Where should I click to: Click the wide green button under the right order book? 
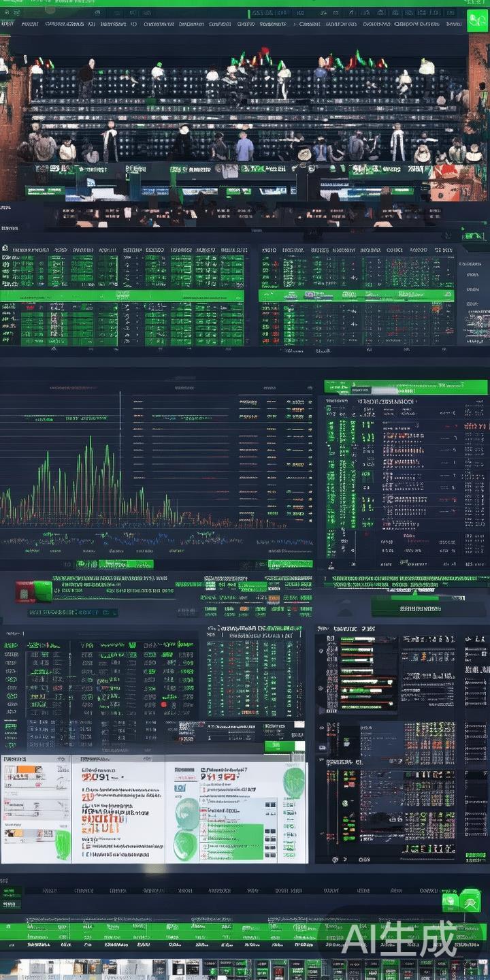(410, 606)
